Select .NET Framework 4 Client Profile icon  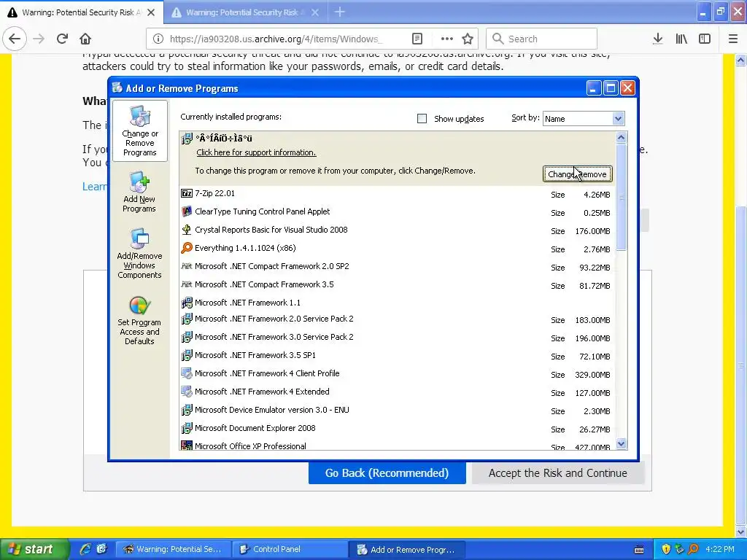(x=187, y=373)
